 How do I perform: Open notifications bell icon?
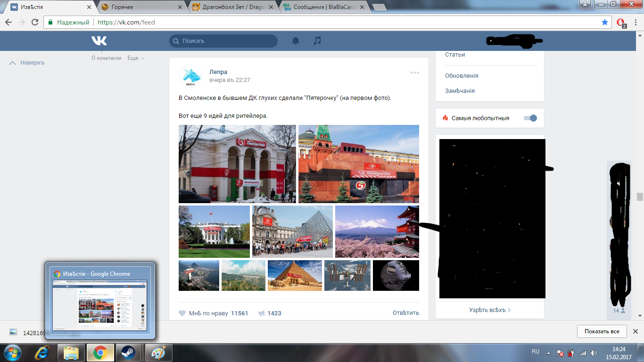click(296, 41)
